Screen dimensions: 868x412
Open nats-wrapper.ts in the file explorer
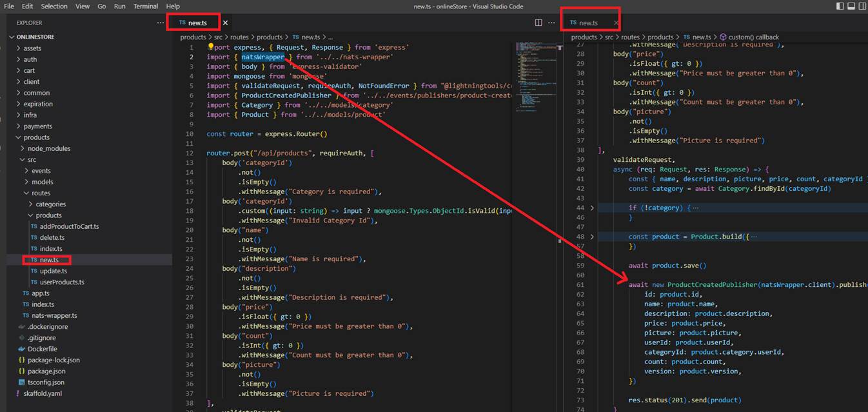coord(54,316)
